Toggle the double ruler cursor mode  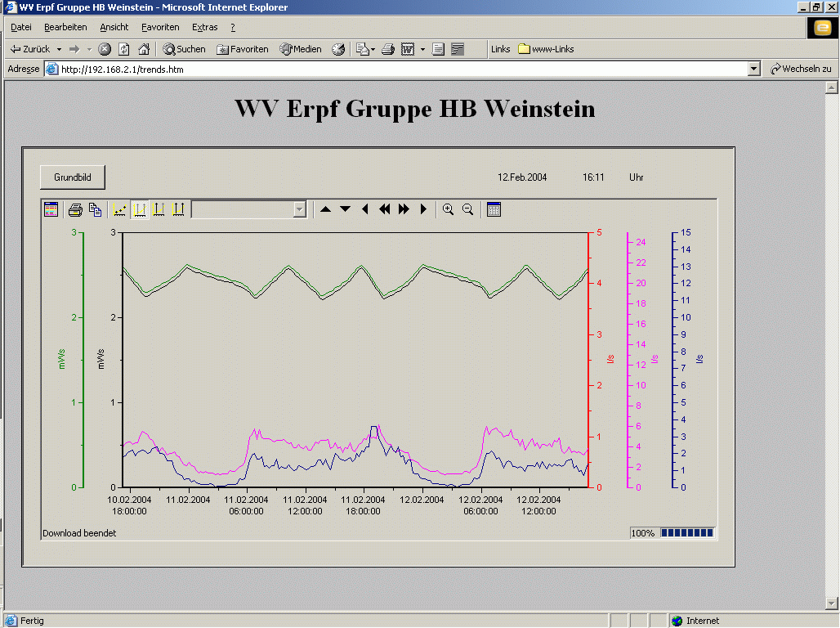(x=159, y=209)
